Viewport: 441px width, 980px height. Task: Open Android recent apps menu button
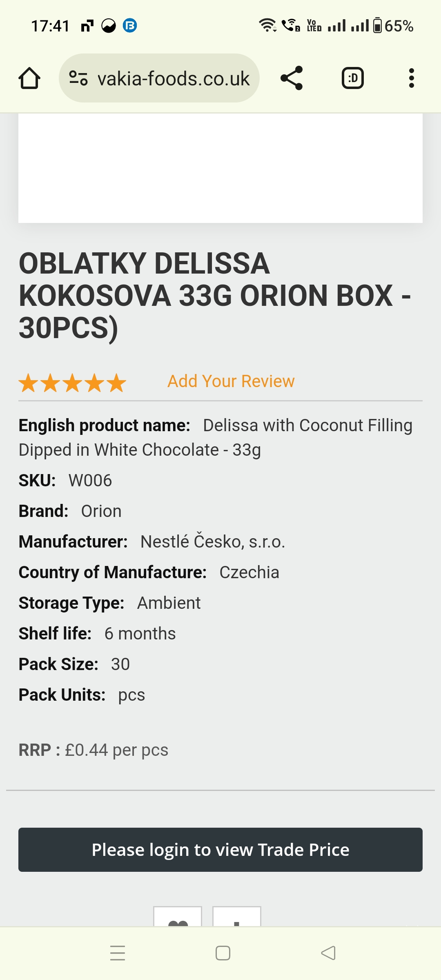118,953
